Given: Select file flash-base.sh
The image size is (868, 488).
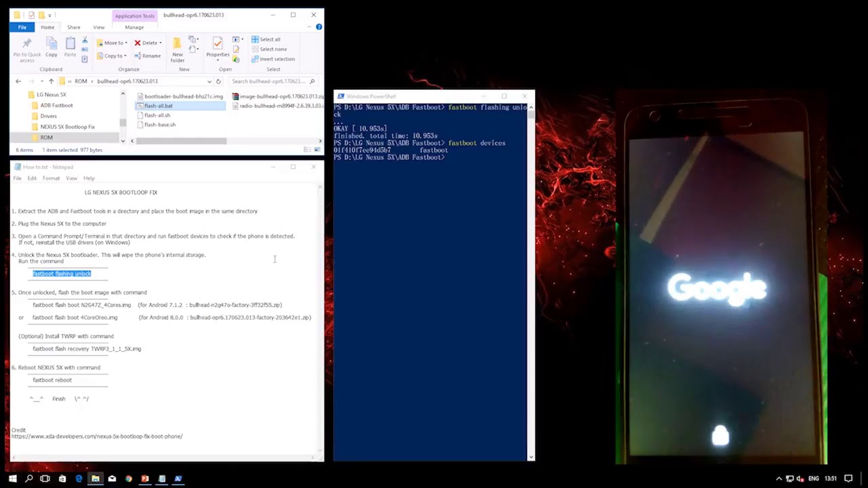Looking at the screenshot, I should [159, 125].
